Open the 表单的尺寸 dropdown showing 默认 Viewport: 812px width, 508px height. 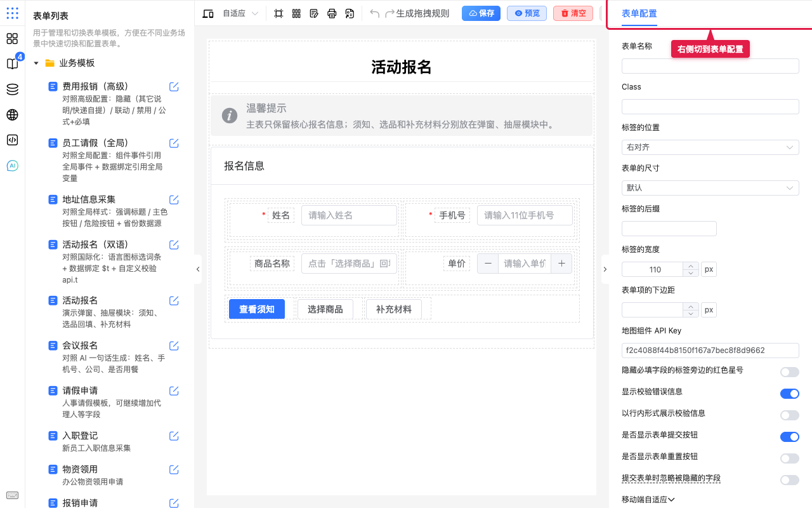(x=710, y=188)
